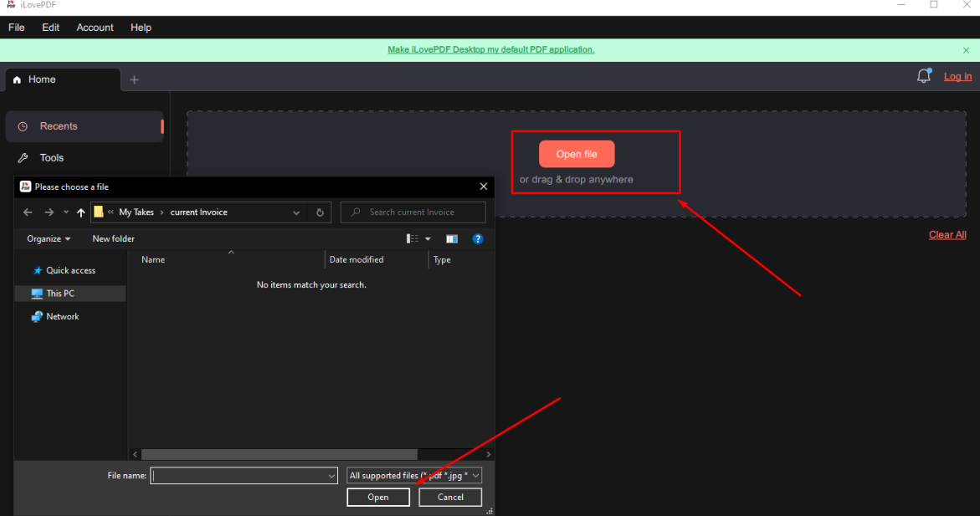Click current Invoice in the address path

[x=198, y=212]
